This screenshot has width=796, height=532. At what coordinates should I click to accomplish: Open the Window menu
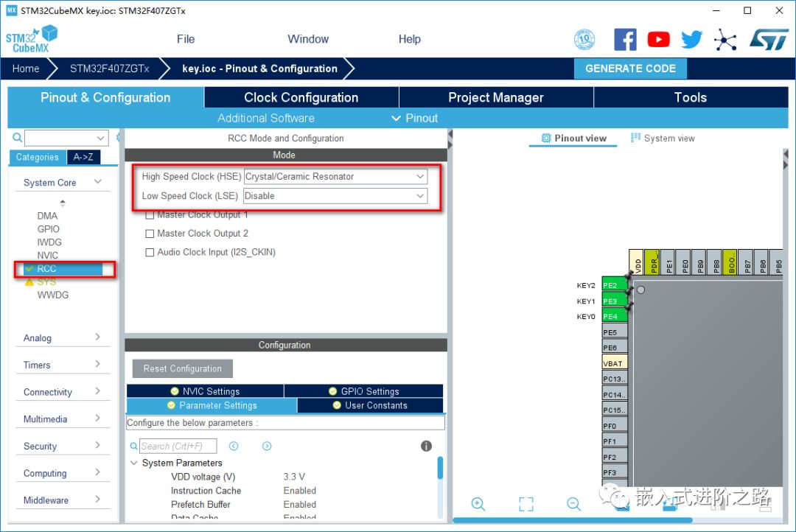tap(308, 39)
